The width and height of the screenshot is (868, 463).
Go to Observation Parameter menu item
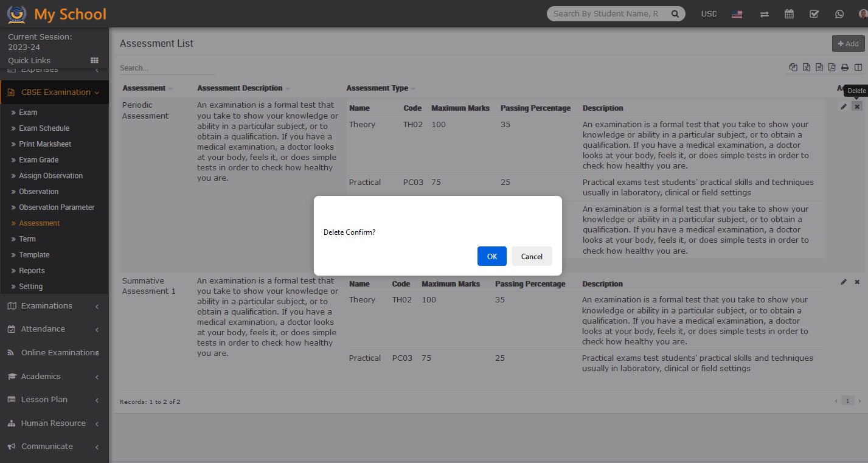click(x=57, y=207)
